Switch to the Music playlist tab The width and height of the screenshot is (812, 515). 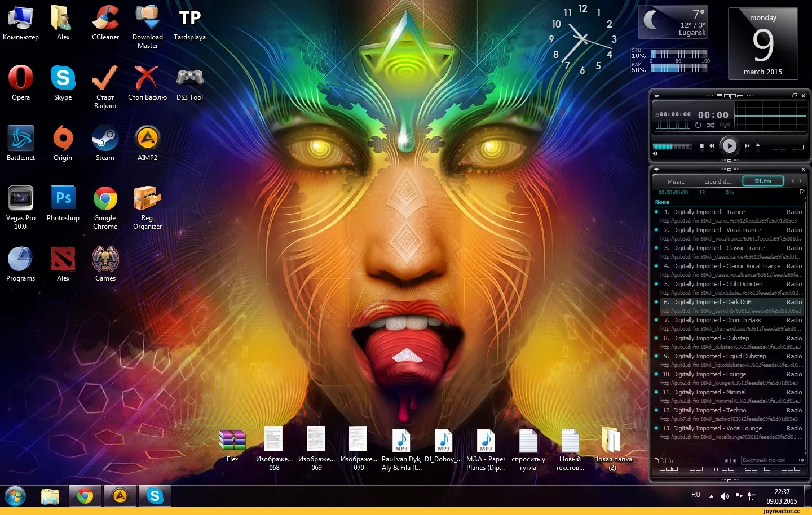coord(676,181)
